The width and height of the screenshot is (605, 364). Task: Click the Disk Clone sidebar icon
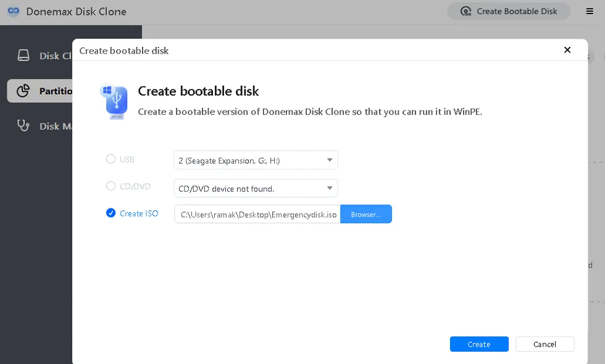[x=23, y=56]
